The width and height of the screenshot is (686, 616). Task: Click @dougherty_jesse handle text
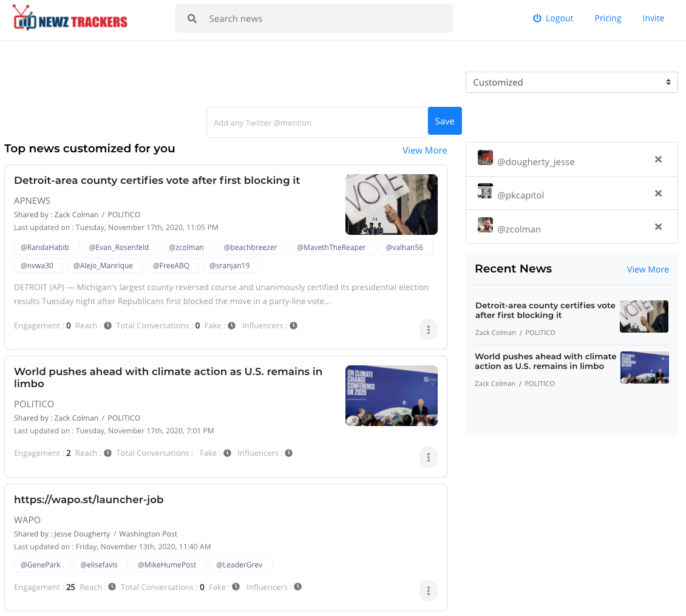tap(536, 162)
